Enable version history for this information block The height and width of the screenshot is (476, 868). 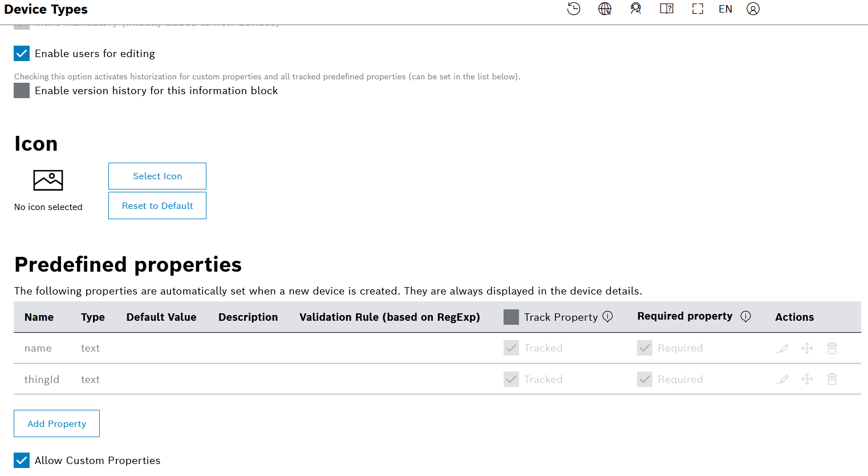(22, 91)
